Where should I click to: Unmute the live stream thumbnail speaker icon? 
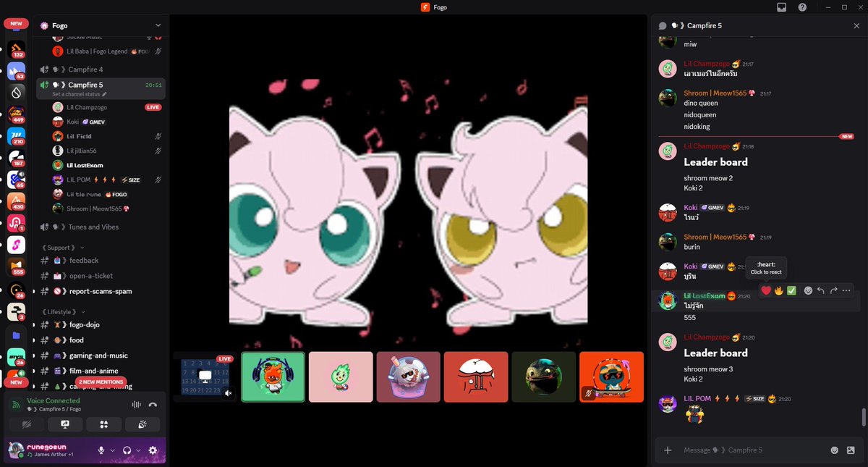[229, 393]
